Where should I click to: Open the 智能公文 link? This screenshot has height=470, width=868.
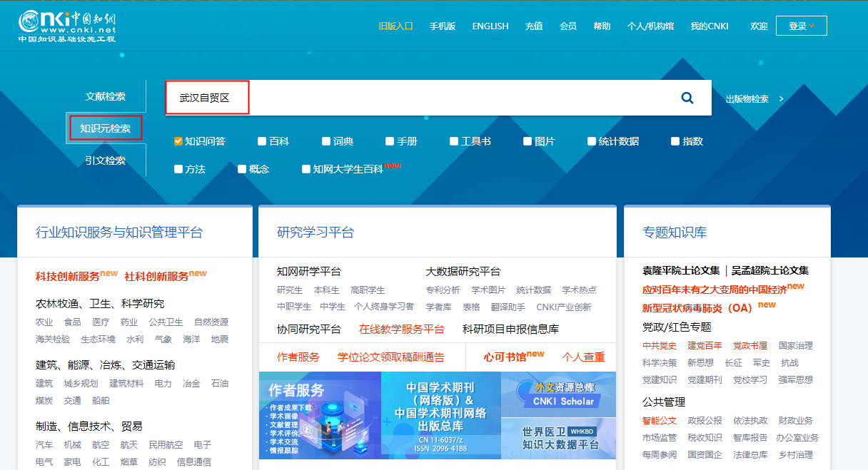660,420
